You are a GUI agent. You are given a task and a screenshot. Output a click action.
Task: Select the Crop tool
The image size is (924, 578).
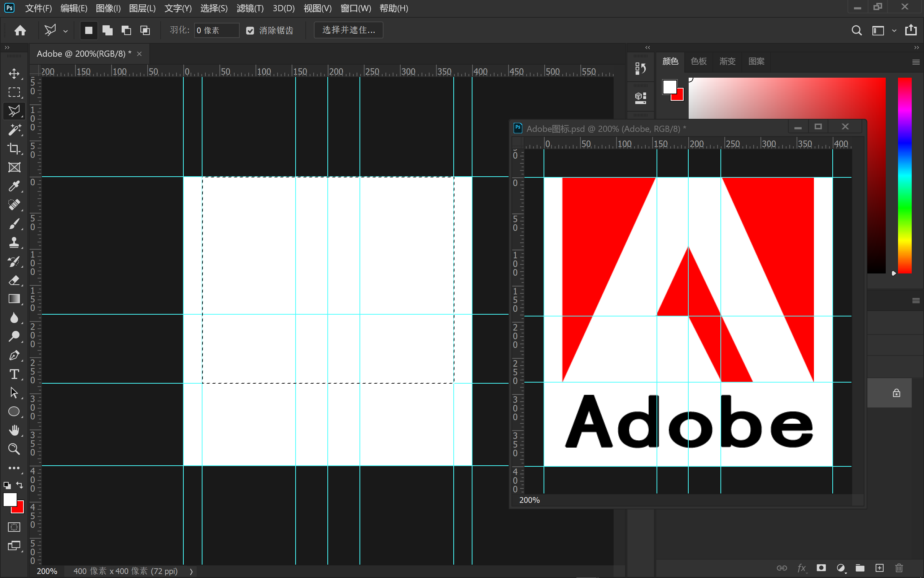click(x=14, y=148)
